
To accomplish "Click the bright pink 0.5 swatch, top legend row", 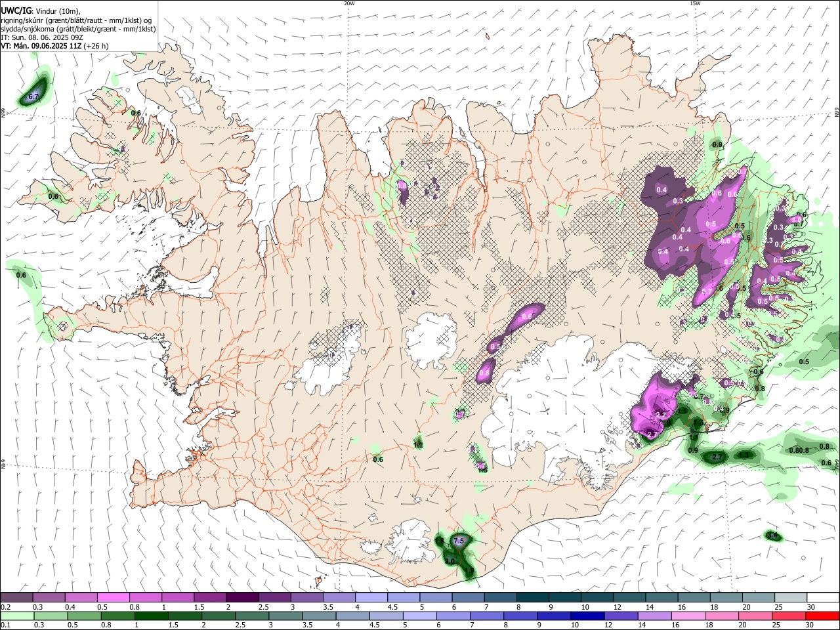I will 113,598.
